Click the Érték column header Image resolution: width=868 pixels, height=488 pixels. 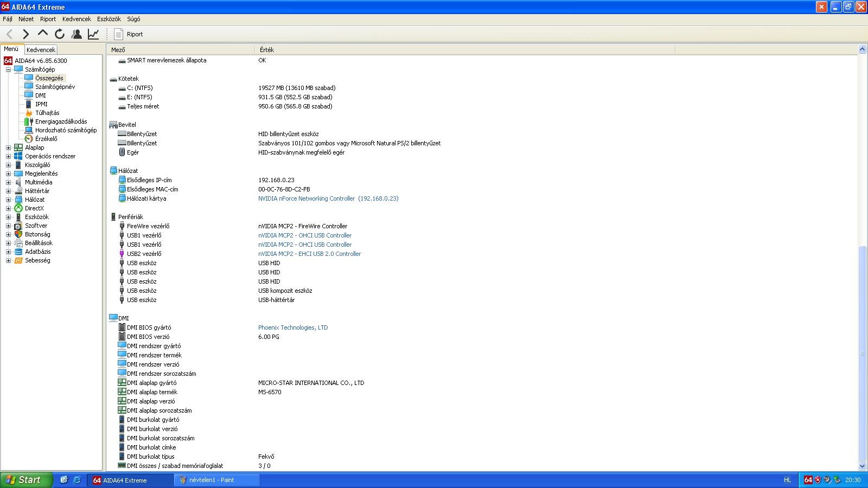coord(465,50)
